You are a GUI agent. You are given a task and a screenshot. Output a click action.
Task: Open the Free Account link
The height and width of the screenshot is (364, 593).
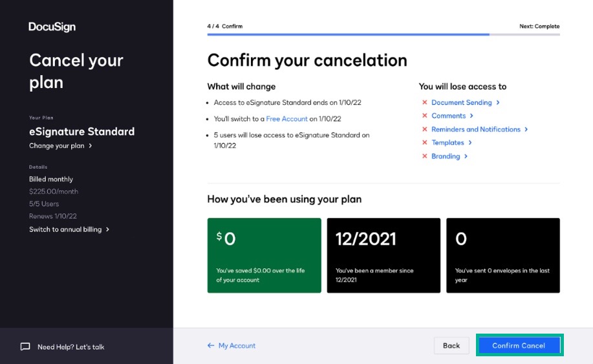coord(286,119)
